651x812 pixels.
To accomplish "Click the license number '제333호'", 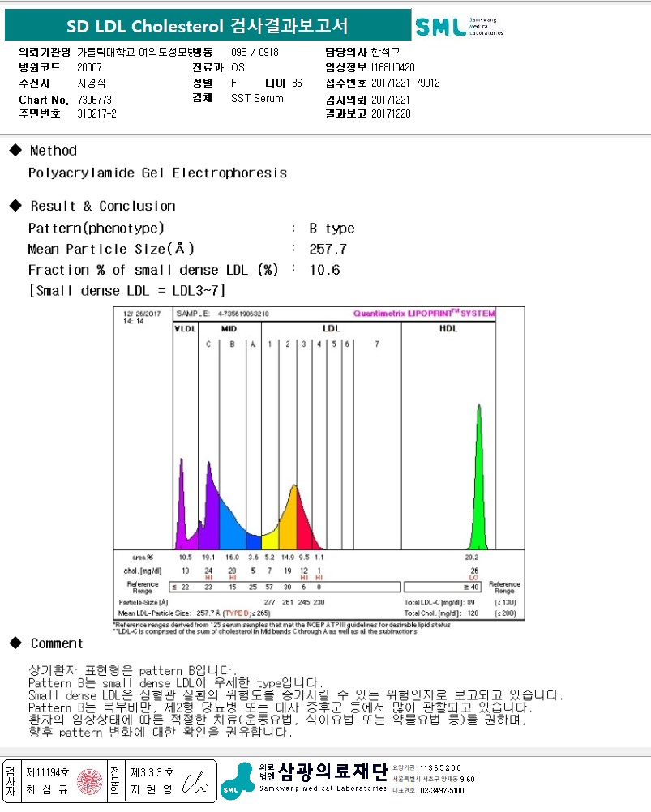I will (152, 772).
